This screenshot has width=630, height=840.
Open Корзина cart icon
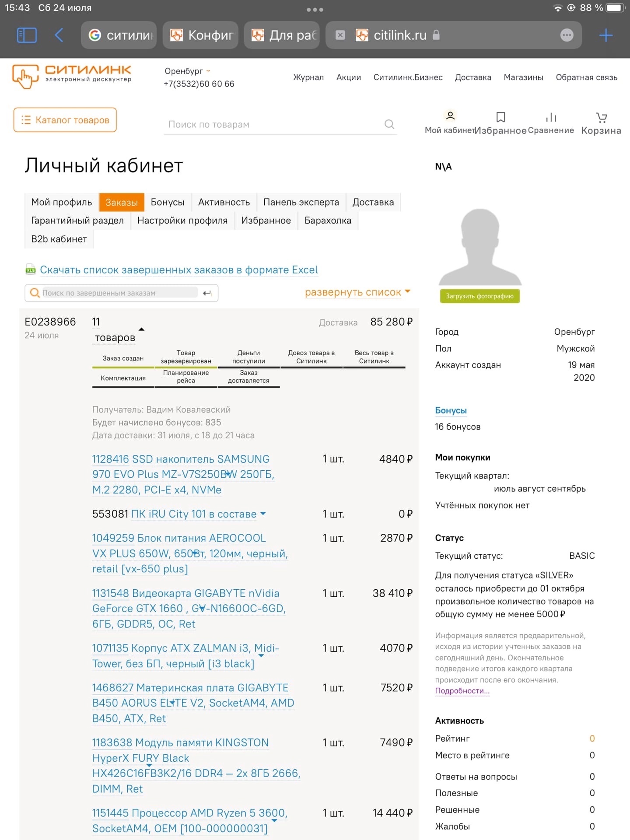click(602, 117)
